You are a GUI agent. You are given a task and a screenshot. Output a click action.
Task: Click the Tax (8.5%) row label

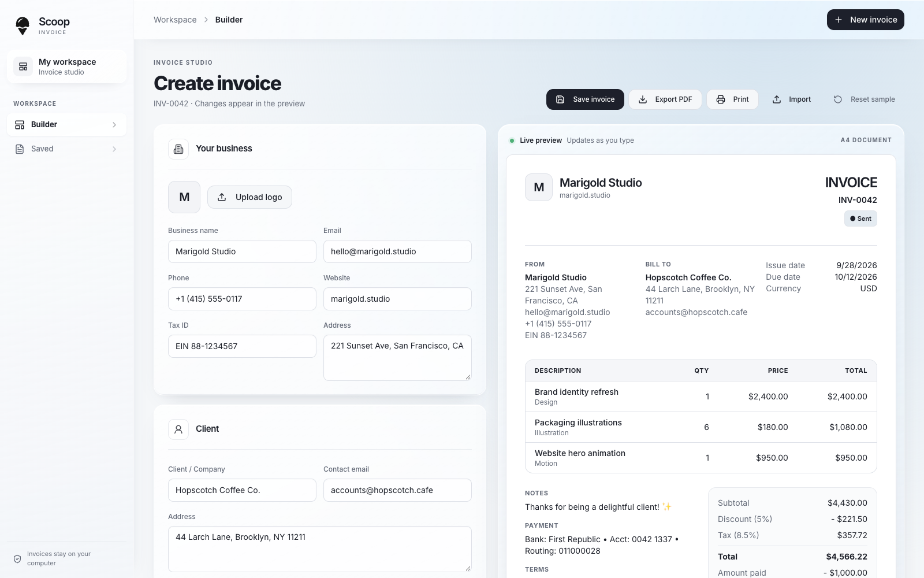[x=738, y=535]
